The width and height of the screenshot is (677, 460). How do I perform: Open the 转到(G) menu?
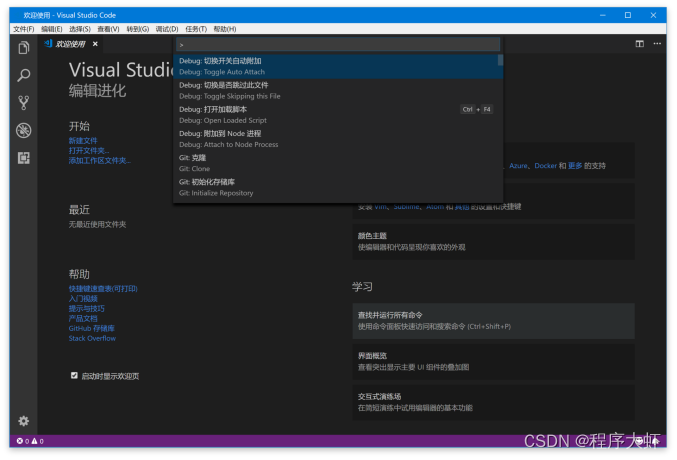tap(137, 29)
